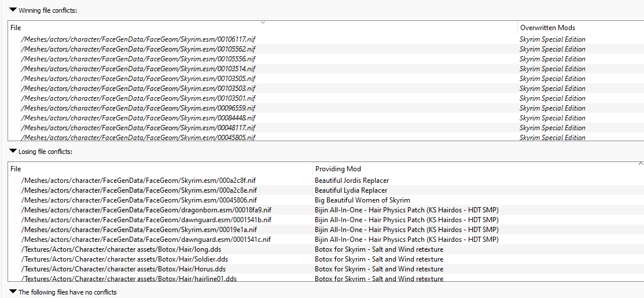
Task: Select winning file 00103501.nif row
Action: [x=326, y=98]
